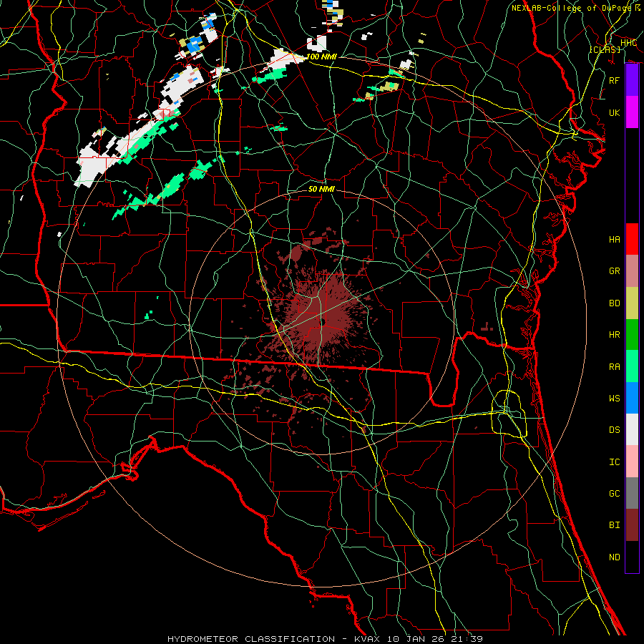Click the 'GC' legend label text
This screenshot has height=644, width=644.
tap(615, 494)
